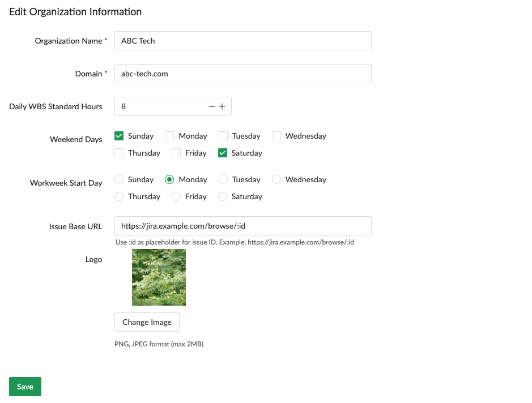Choose Tuesday as workweek start day
532x403 pixels.
tap(223, 179)
